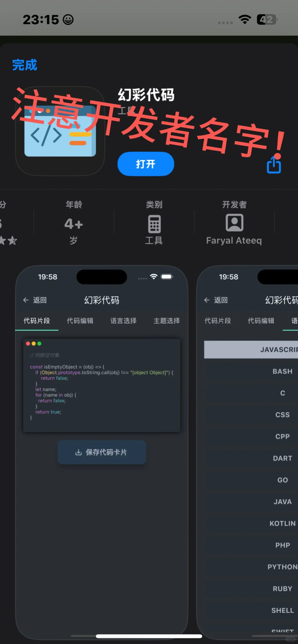298x644 pixels.
Task: Choose SHELL language option
Action: [283, 610]
